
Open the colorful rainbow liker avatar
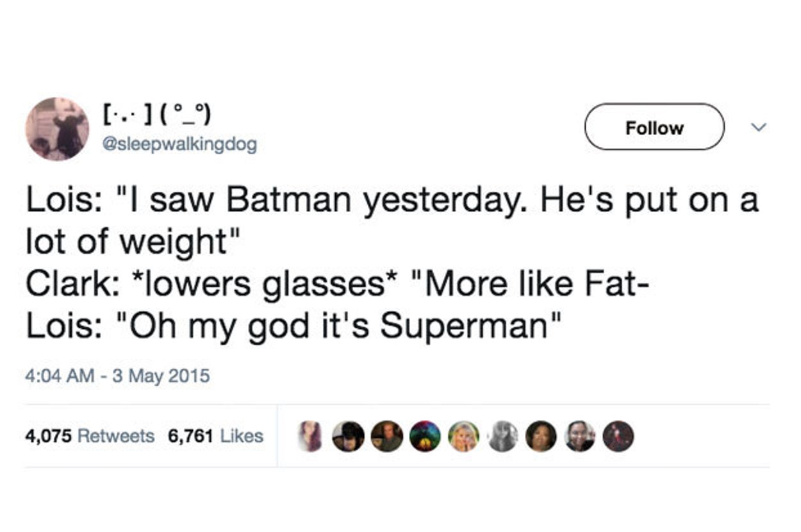(x=425, y=436)
